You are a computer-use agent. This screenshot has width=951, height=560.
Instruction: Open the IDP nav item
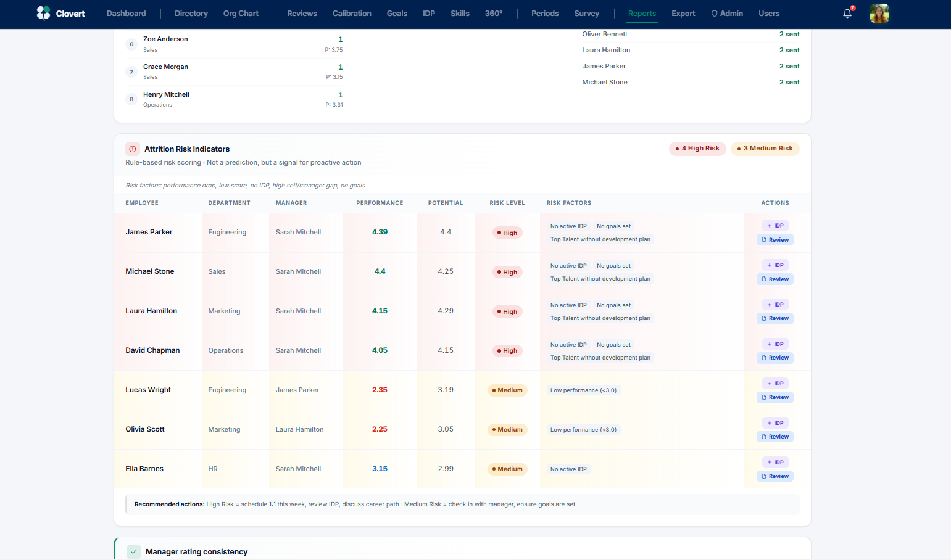coord(429,14)
